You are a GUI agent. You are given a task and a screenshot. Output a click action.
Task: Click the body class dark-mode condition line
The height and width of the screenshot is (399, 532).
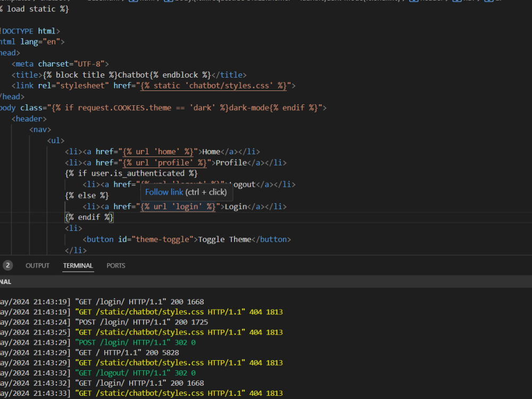pyautogui.click(x=163, y=108)
